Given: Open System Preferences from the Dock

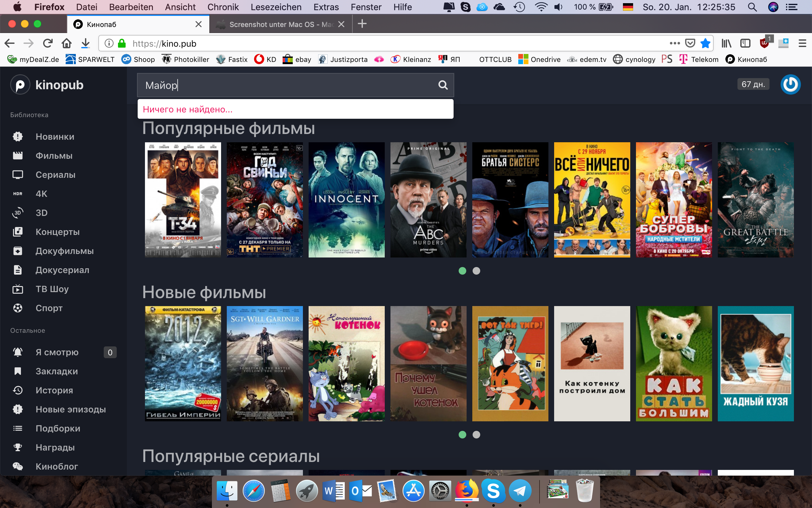Looking at the screenshot, I should [x=440, y=491].
